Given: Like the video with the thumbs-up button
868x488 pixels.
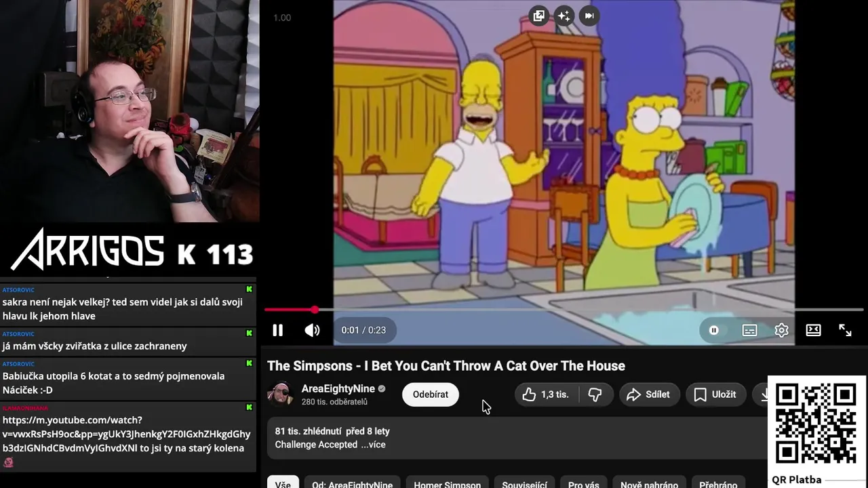Looking at the screenshot, I should [x=545, y=394].
